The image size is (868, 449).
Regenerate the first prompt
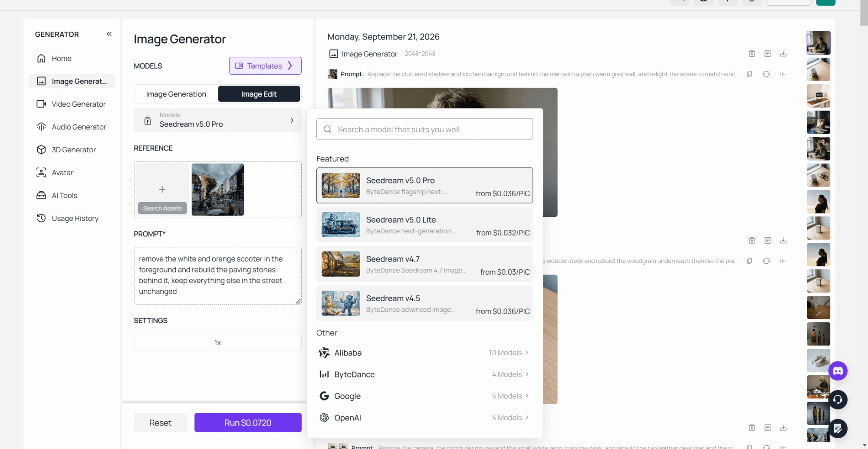[x=766, y=74]
